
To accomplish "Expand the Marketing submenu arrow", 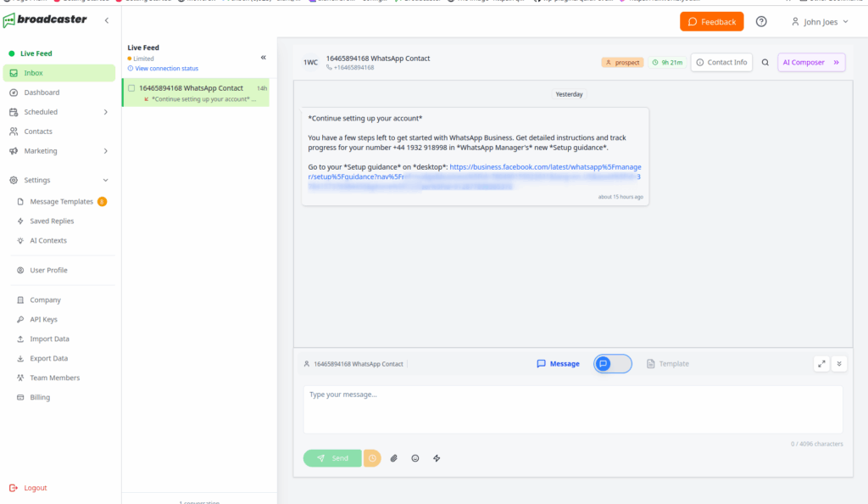I will (106, 151).
